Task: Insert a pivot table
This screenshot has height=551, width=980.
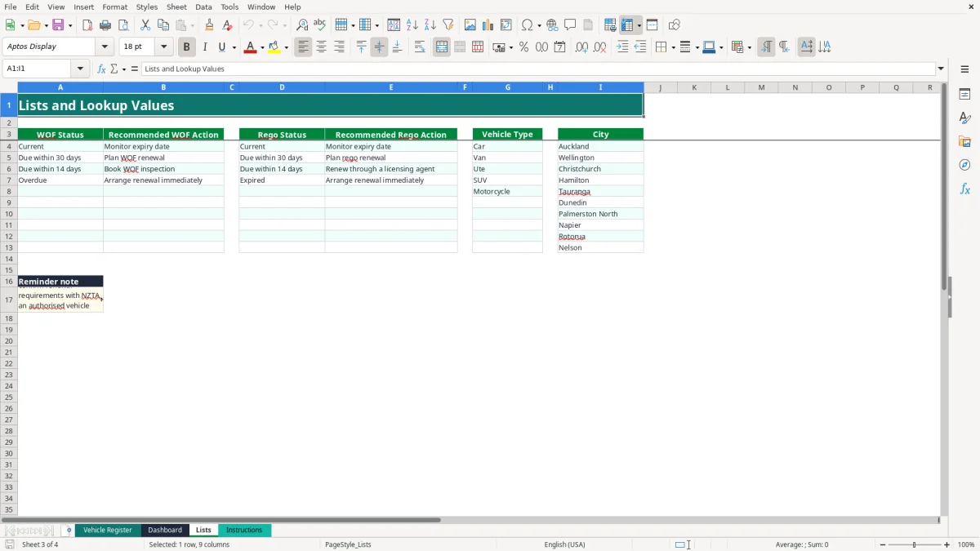Action: tap(506, 25)
